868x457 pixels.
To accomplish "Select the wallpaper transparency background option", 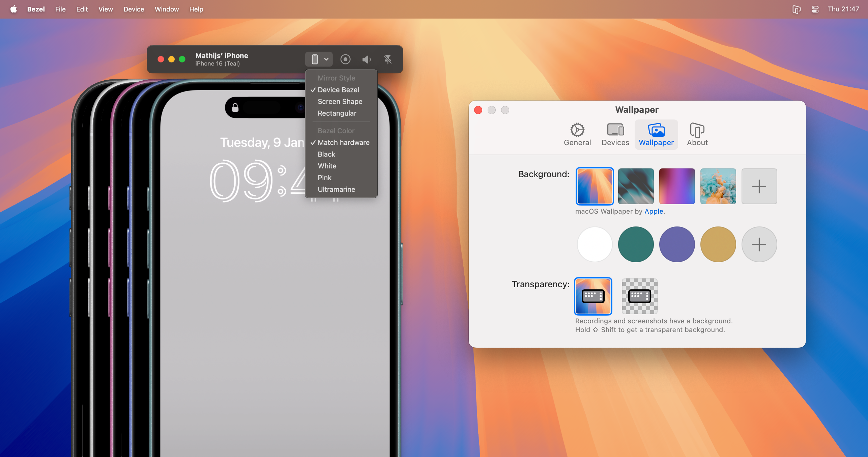I will [593, 296].
